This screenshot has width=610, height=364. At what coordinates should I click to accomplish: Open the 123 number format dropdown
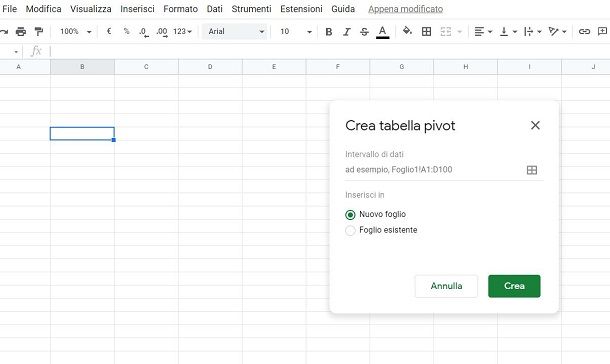pyautogui.click(x=182, y=32)
